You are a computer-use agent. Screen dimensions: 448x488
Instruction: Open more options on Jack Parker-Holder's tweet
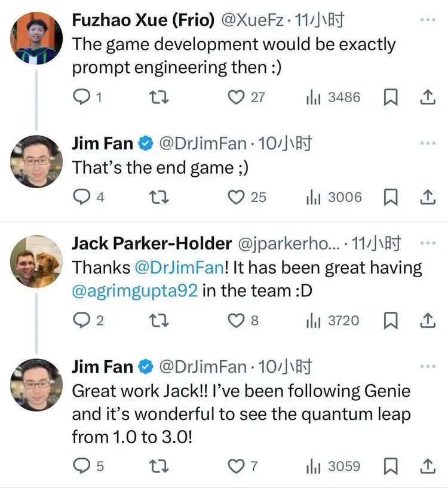coord(428,244)
